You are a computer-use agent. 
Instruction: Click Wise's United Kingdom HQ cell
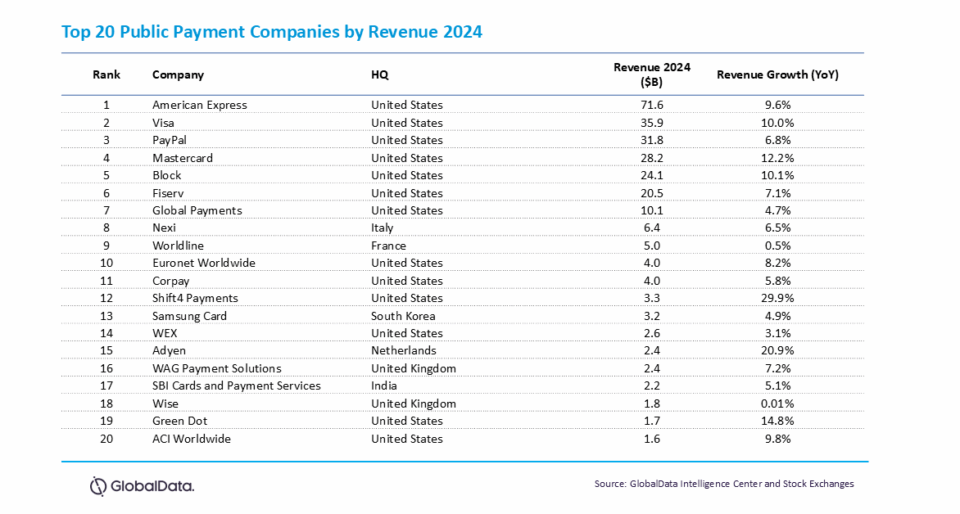click(x=414, y=403)
